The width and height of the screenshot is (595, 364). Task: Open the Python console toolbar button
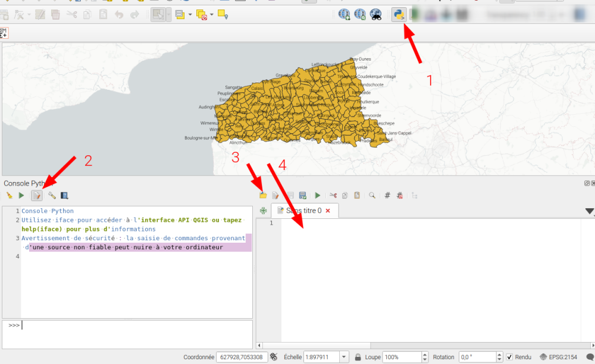pos(399,14)
